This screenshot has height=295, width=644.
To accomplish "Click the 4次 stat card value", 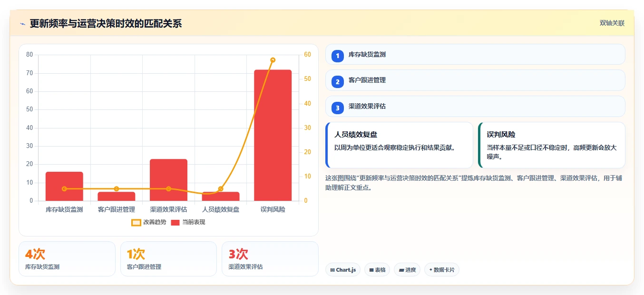I will [35, 254].
